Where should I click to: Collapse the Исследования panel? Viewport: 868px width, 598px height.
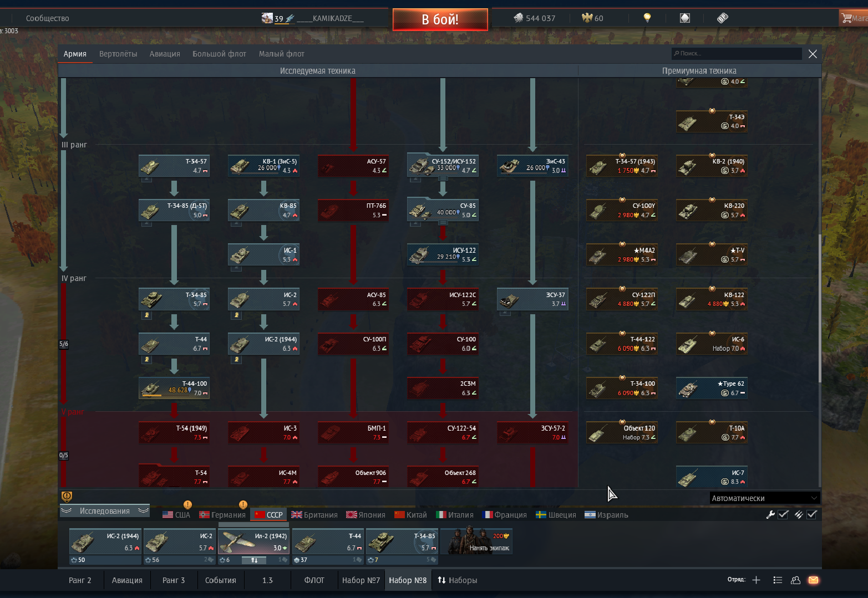click(105, 511)
